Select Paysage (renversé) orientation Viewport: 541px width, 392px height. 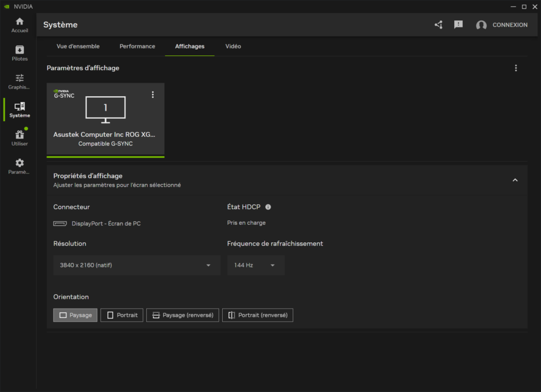pyautogui.click(x=182, y=315)
